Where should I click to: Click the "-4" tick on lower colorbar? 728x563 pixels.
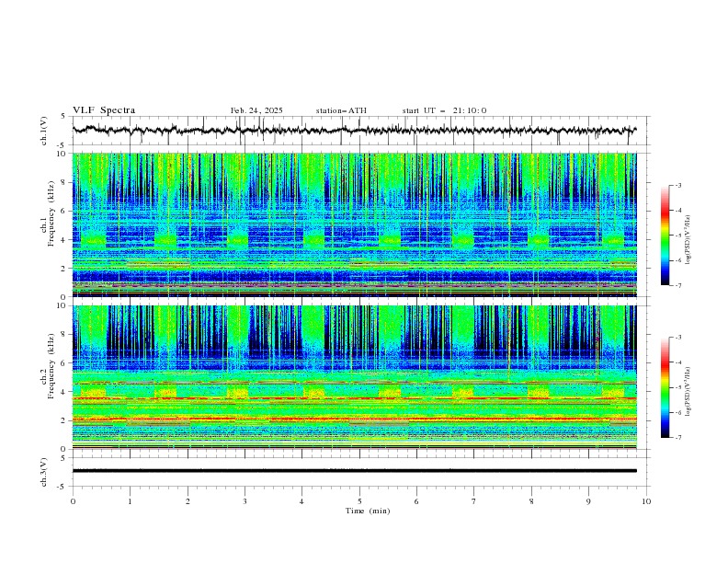pyautogui.click(x=678, y=362)
